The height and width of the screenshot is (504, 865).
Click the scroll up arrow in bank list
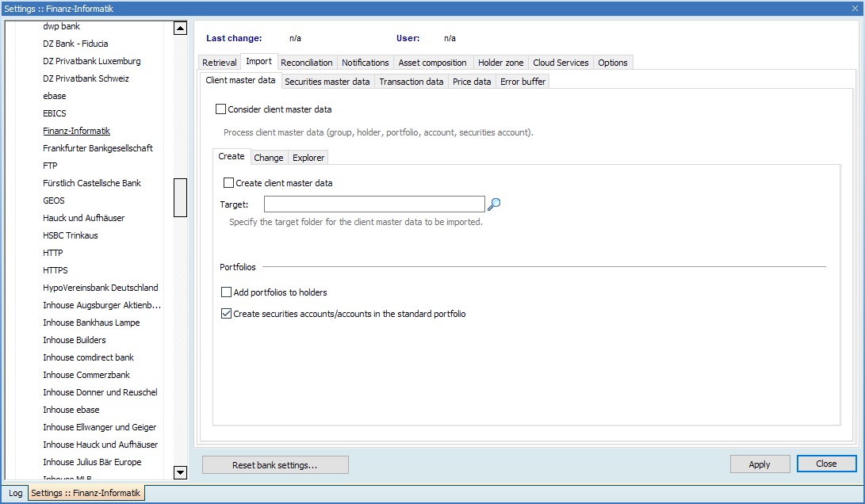180,29
